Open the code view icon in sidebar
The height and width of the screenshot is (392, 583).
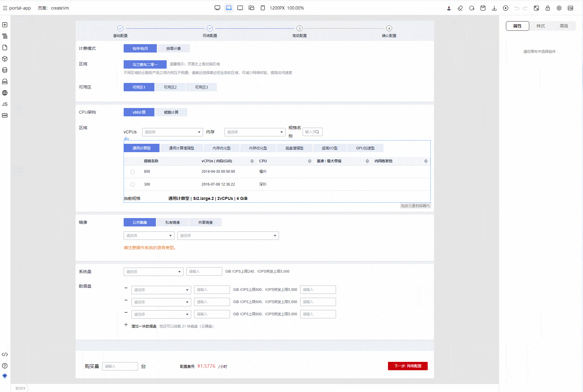[x=5, y=354]
